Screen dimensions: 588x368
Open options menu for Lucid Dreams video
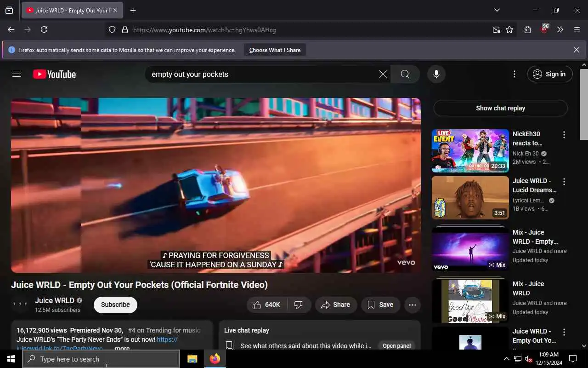[x=564, y=182]
